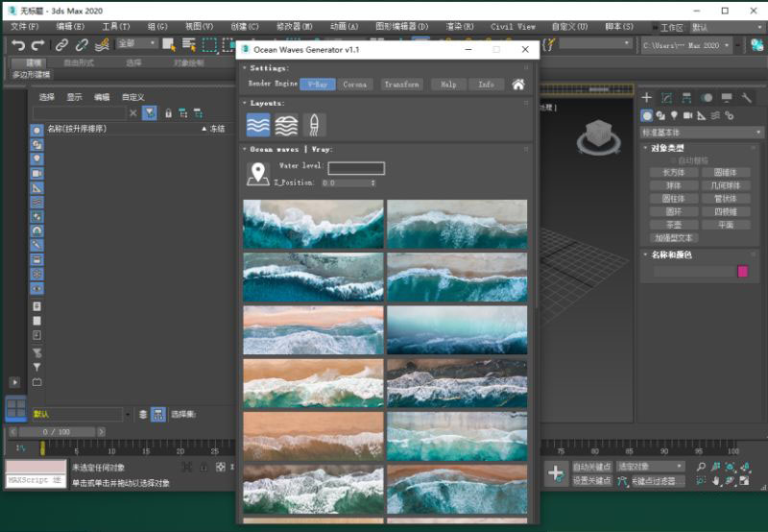Select the first ocean waves layout icon
The width and height of the screenshot is (768, 532).
click(x=258, y=125)
